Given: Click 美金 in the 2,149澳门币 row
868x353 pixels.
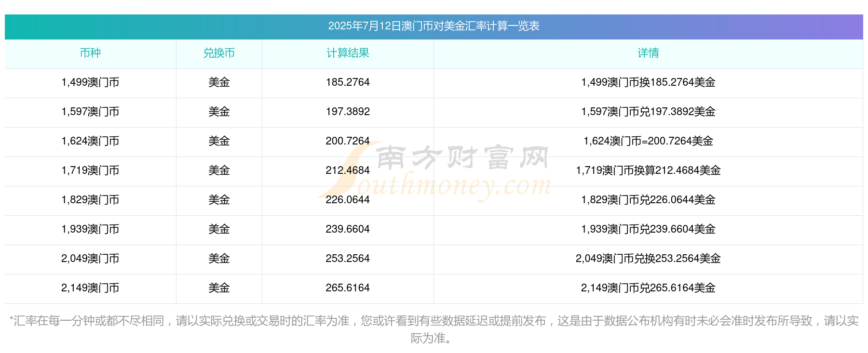Looking at the screenshot, I should (x=219, y=288).
